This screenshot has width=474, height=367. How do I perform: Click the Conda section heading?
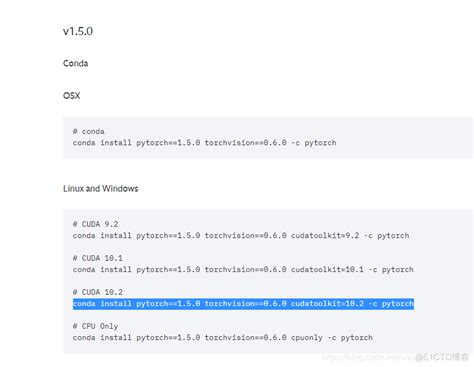[x=76, y=63]
